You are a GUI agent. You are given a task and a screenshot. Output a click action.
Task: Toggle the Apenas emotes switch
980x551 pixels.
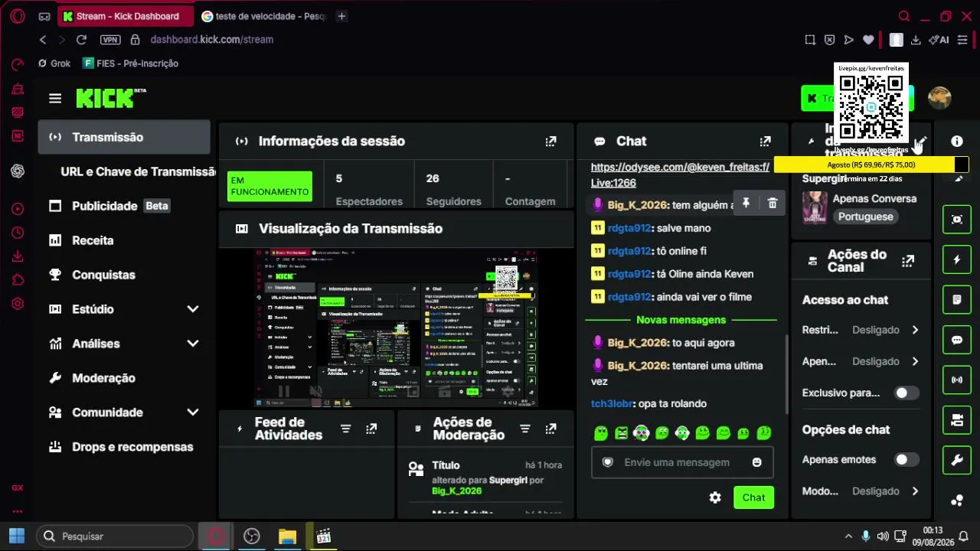point(906,460)
